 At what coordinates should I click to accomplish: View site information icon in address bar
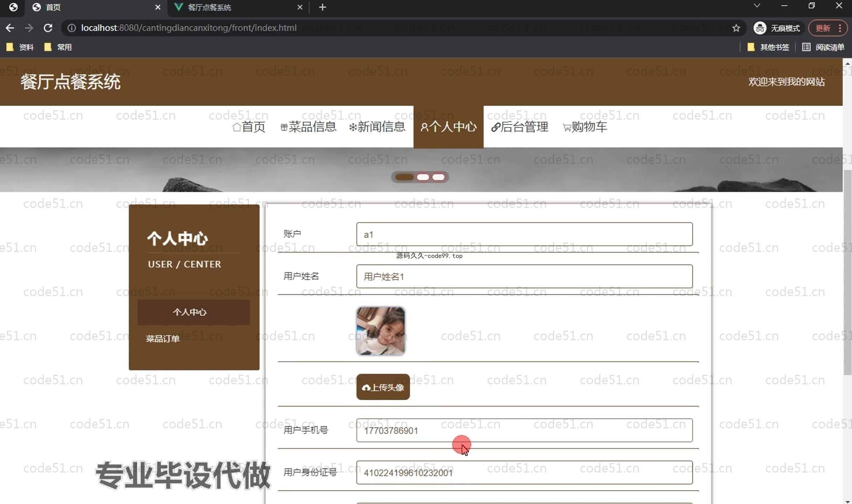point(71,28)
